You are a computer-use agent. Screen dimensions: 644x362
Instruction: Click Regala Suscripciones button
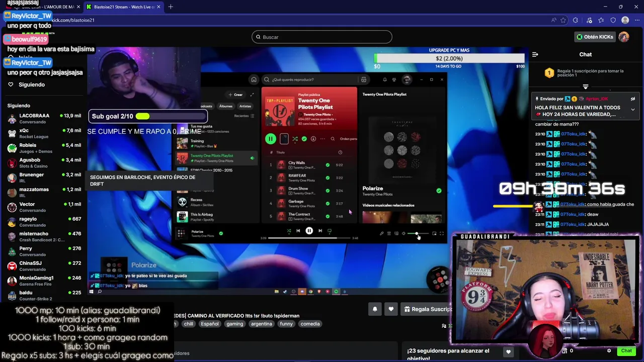point(428,309)
